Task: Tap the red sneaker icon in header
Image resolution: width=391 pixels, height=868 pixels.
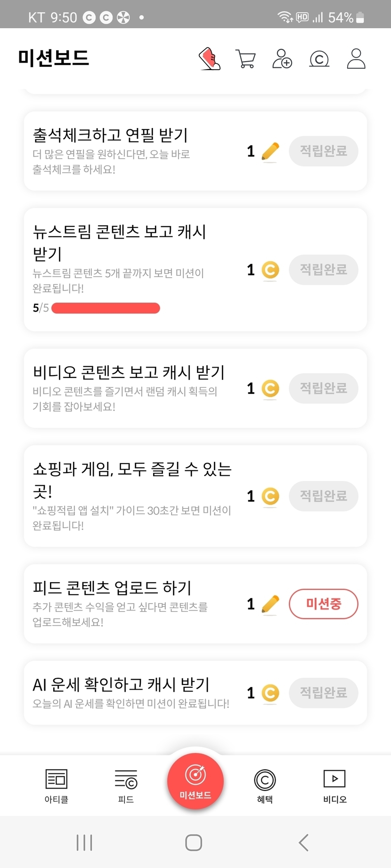Action: coord(210,59)
